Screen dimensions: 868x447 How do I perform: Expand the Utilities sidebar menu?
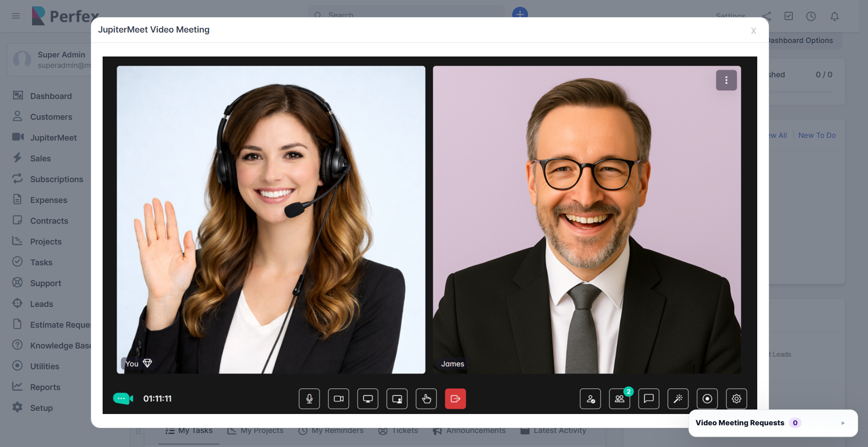[x=45, y=366]
